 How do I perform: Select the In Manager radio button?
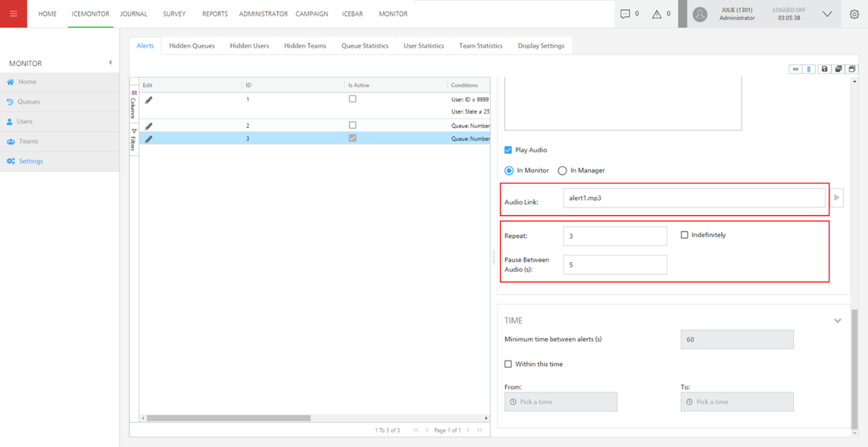click(562, 171)
